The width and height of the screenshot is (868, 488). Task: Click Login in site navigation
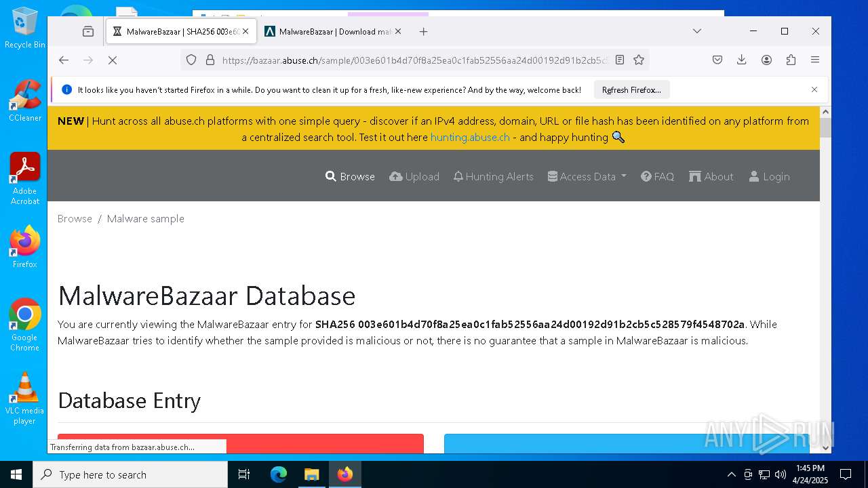click(770, 176)
